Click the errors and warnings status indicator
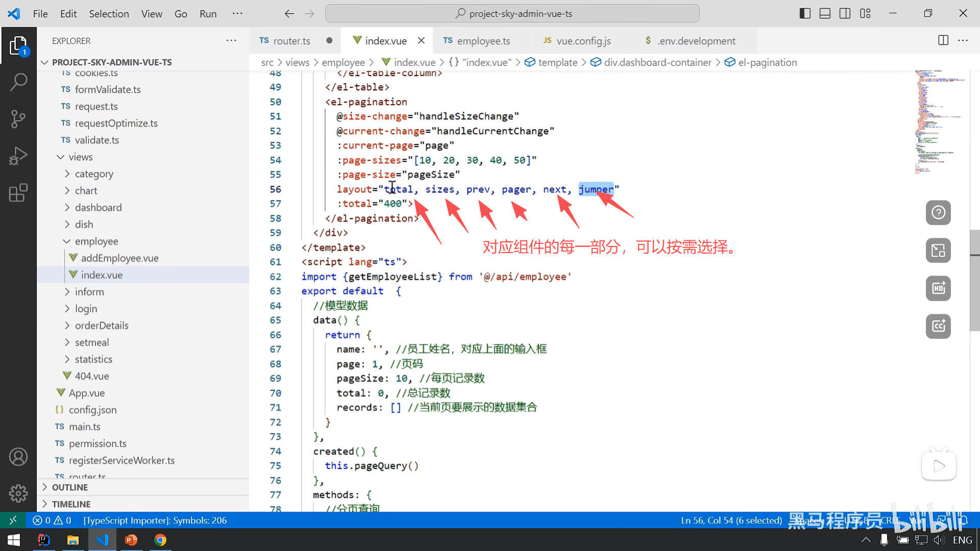980x551 pixels. coord(52,520)
